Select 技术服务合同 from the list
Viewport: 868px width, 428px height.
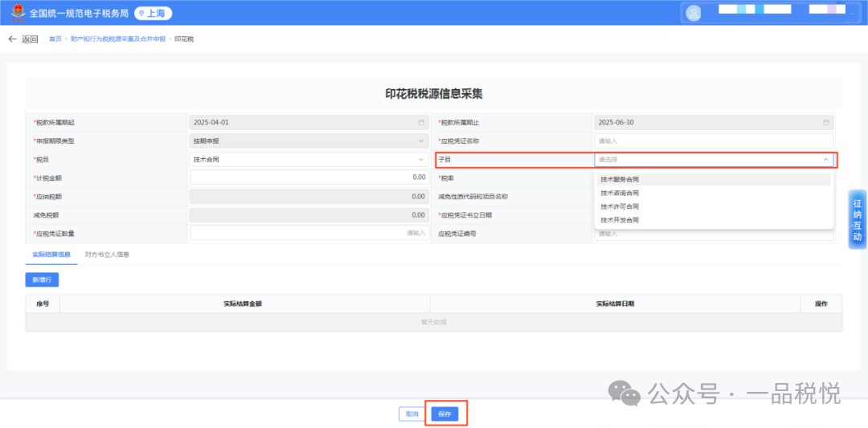pos(620,179)
